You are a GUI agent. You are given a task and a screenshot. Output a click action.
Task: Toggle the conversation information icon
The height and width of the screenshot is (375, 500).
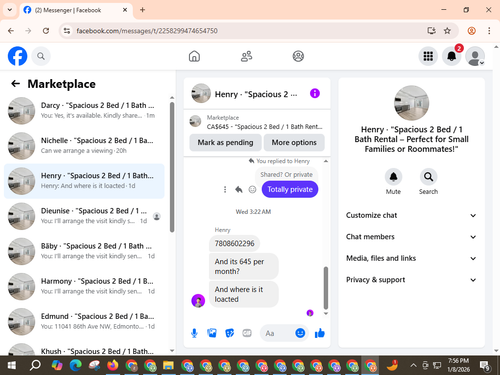coord(315,93)
